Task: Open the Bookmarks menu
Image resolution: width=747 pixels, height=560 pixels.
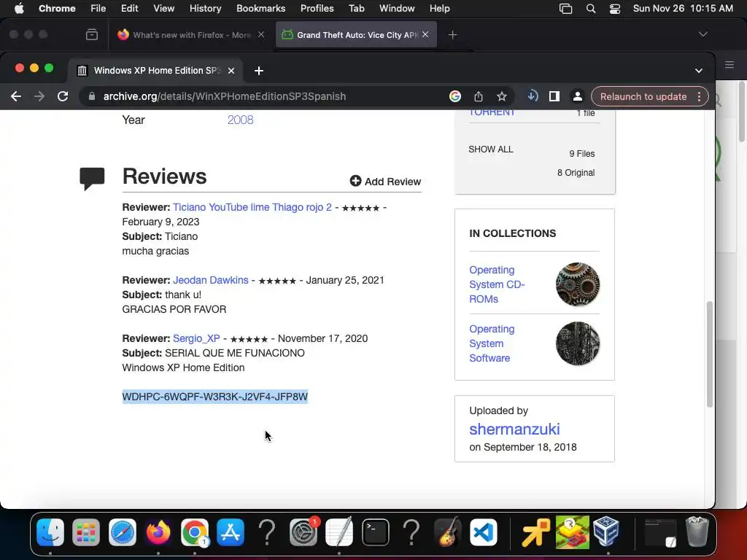Action: pos(260,9)
